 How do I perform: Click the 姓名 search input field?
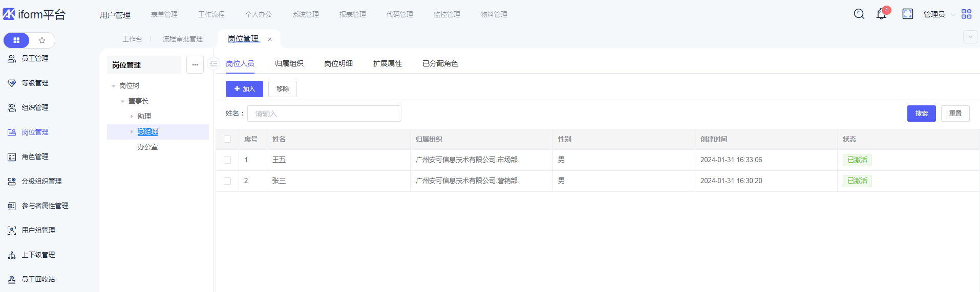click(x=324, y=114)
